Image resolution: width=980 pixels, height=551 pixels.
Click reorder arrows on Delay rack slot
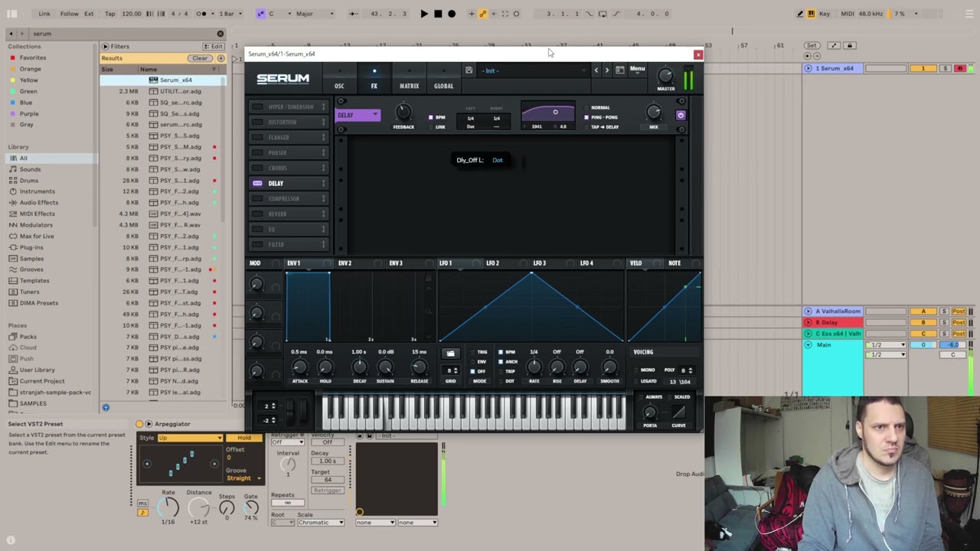click(x=324, y=183)
